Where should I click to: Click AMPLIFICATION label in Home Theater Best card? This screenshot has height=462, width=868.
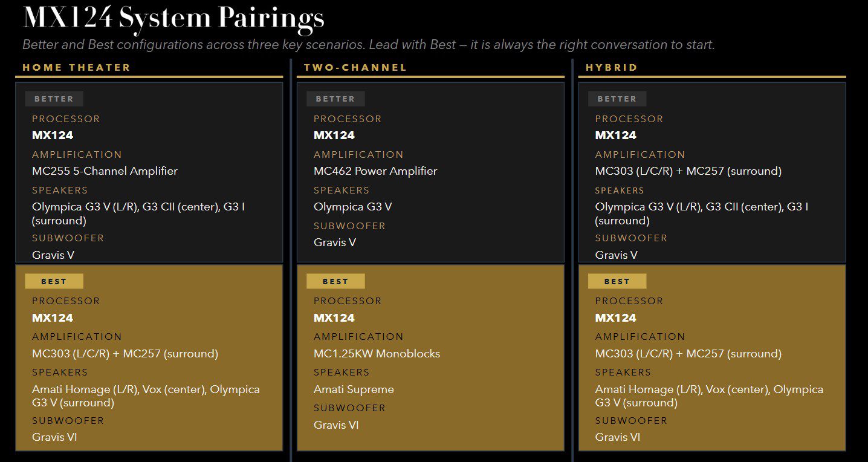click(x=77, y=337)
